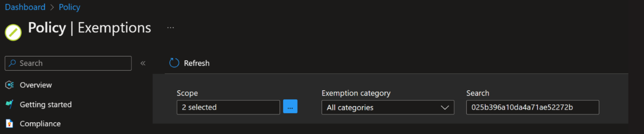Expand the Exemption category dropdown
The height and width of the screenshot is (134, 644).
pos(388,107)
